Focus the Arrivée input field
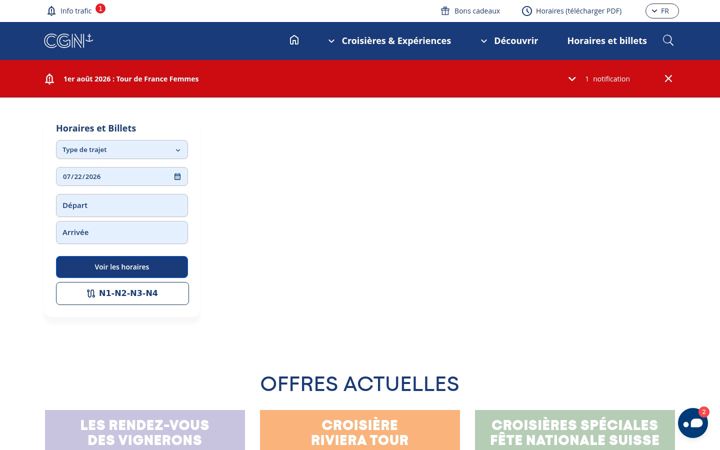 click(122, 232)
